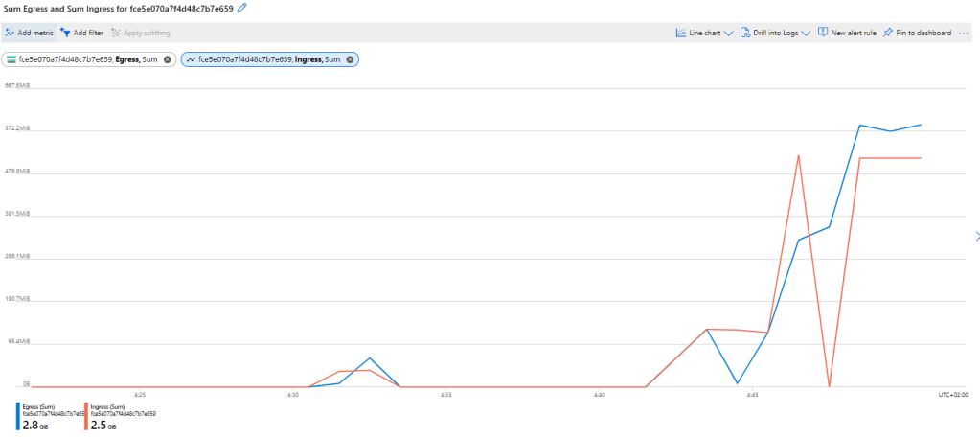
Task: Click the New alert rule bell icon
Action: coord(822,33)
